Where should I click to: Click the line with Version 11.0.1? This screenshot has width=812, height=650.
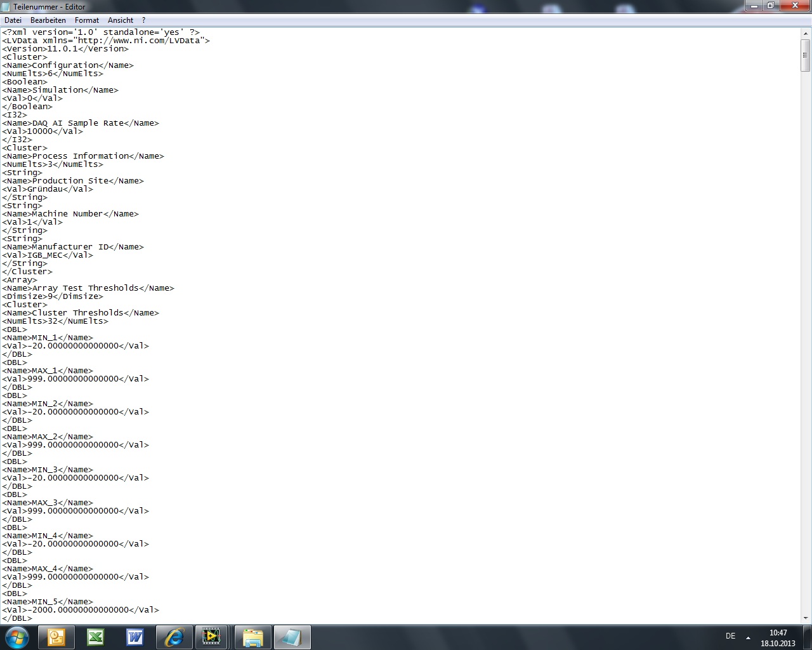[65, 49]
